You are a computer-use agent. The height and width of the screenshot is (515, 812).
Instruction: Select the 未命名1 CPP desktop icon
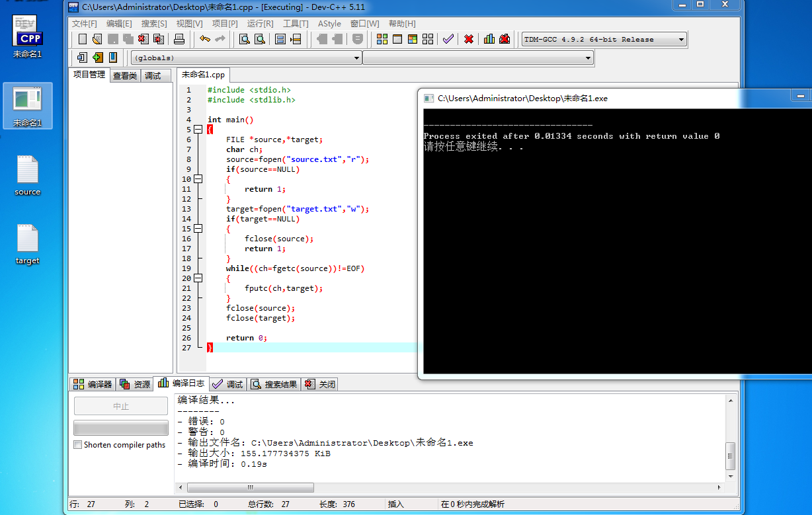28,37
